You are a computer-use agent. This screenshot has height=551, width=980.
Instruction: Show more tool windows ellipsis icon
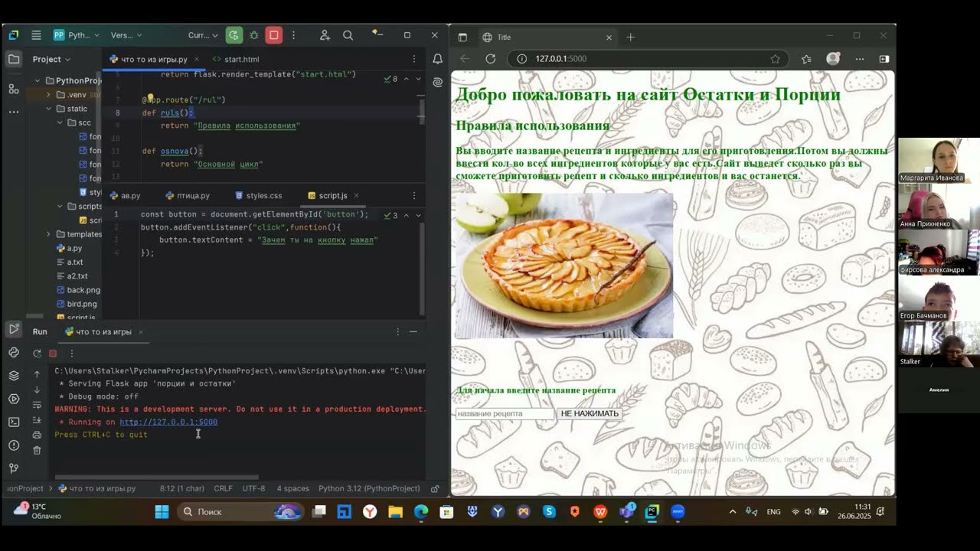14,112
